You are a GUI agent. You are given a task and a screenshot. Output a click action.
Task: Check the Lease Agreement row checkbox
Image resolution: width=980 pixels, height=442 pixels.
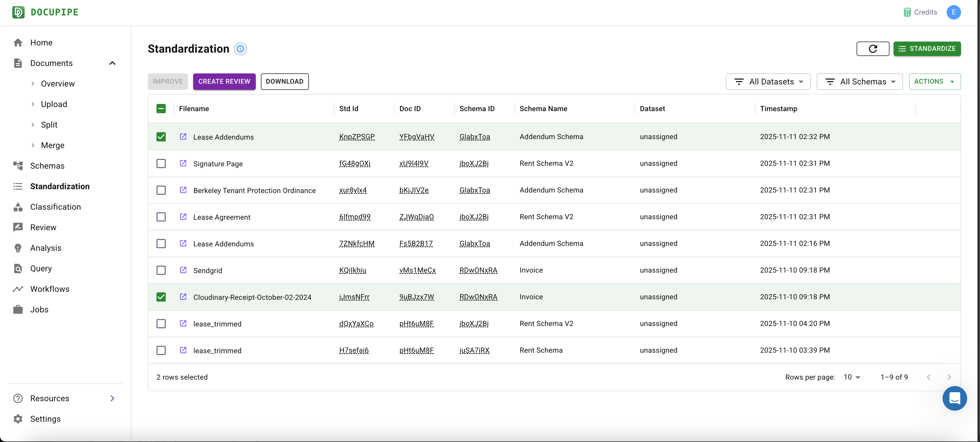[161, 217]
